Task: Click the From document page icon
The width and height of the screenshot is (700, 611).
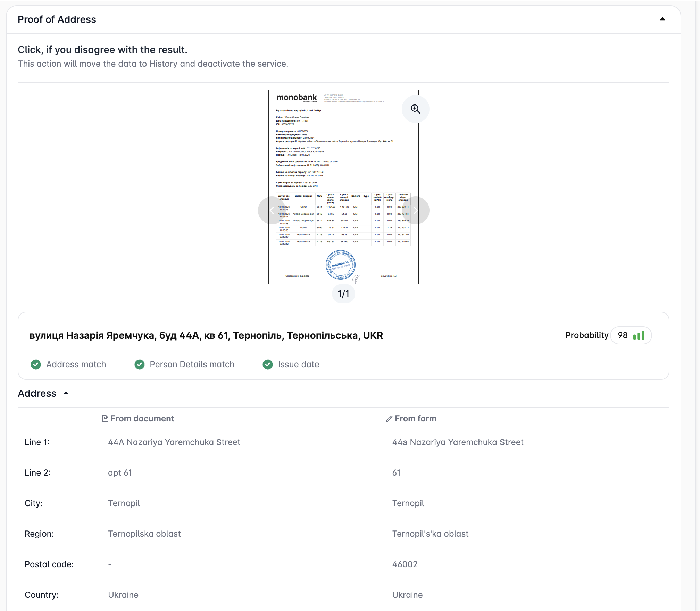Action: pyautogui.click(x=105, y=419)
